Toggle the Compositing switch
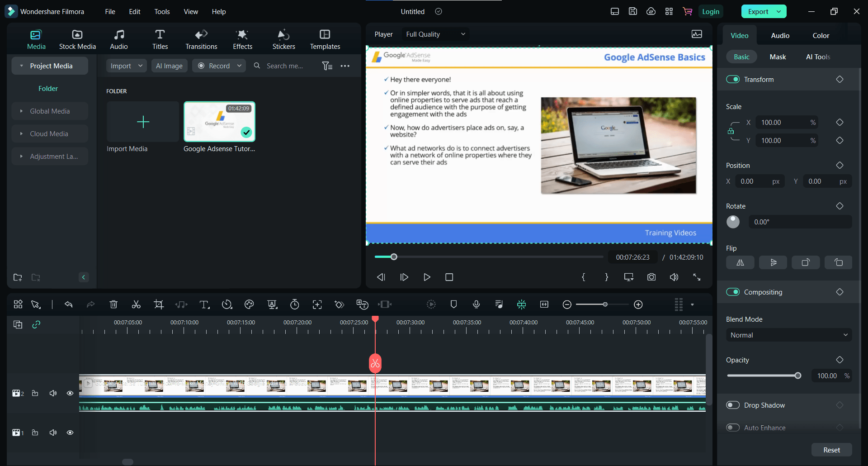The image size is (868, 466). (733, 292)
